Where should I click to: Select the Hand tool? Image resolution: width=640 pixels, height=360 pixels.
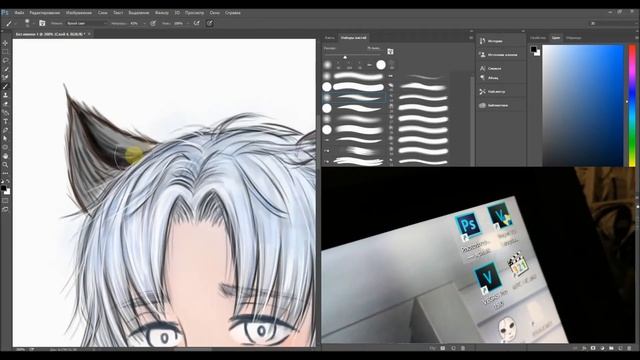(x=5, y=156)
